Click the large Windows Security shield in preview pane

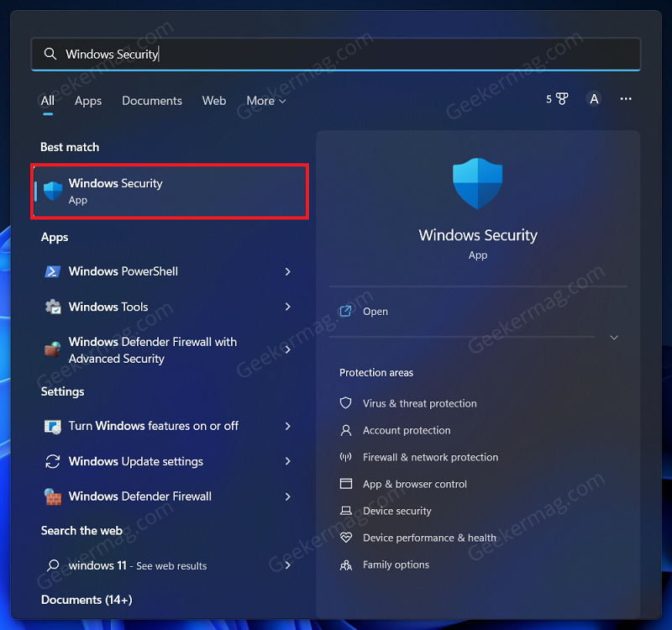(477, 183)
